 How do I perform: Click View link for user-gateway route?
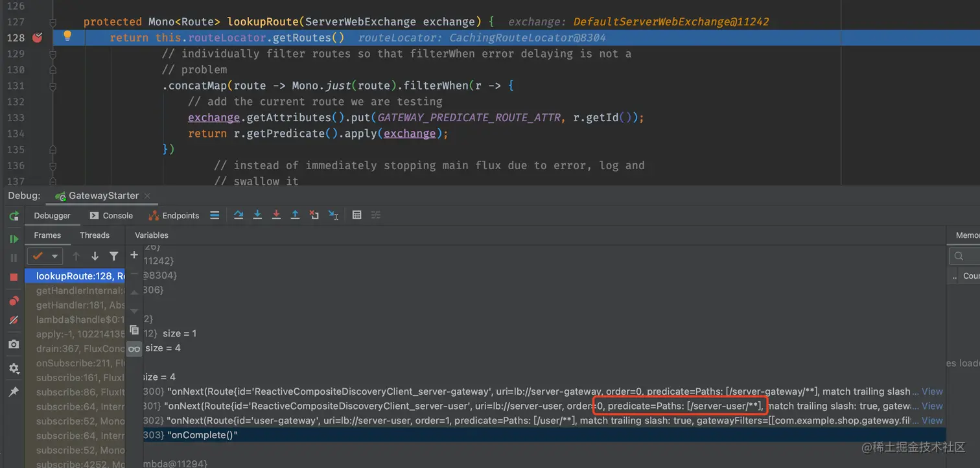pos(932,421)
